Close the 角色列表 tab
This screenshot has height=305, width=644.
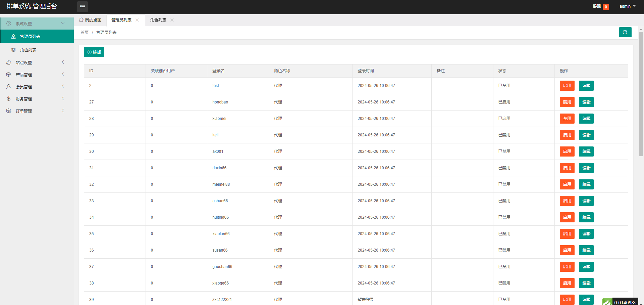coord(172,20)
